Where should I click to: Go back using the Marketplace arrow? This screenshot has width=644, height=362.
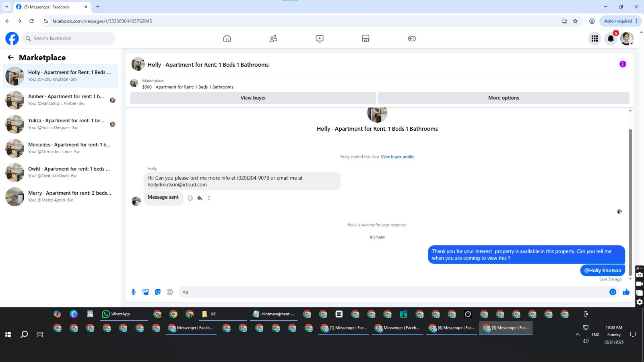[x=11, y=58]
